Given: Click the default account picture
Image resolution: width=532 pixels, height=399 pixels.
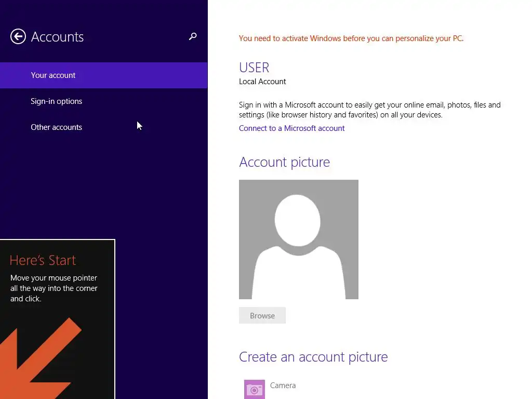Looking at the screenshot, I should (299, 240).
